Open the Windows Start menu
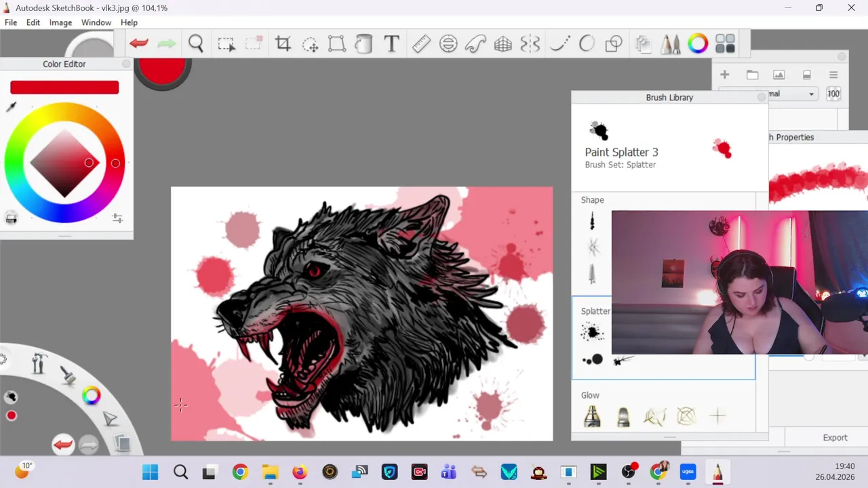Viewport: 868px width, 488px height. tap(151, 472)
